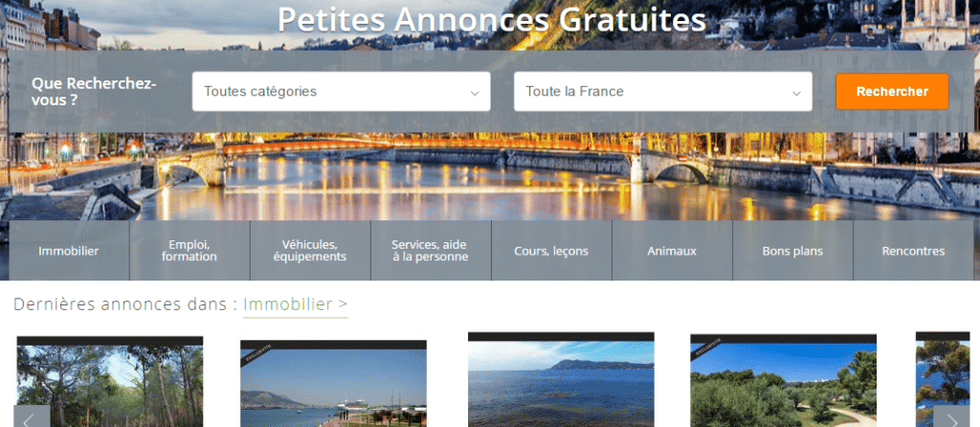Open the forest listing thumbnail

coord(110,382)
